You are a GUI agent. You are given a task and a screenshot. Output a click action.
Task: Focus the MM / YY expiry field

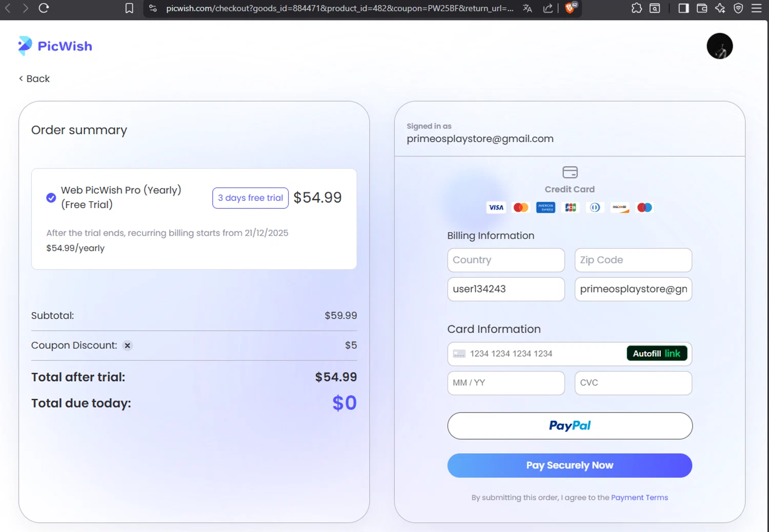point(506,383)
